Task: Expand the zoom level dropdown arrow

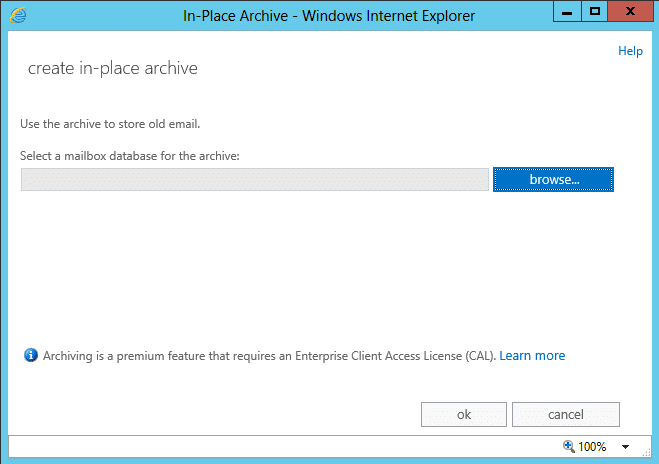Action: tap(625, 447)
